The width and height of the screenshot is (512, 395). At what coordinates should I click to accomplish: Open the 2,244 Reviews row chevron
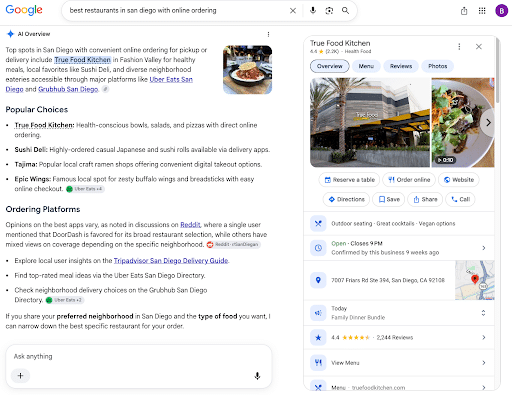(x=484, y=337)
